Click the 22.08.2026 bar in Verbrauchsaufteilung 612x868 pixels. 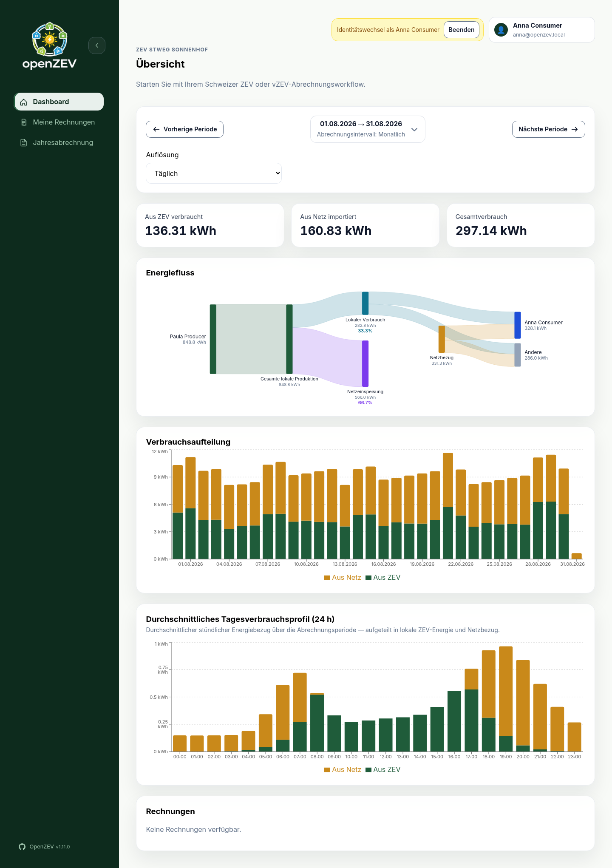click(x=461, y=514)
